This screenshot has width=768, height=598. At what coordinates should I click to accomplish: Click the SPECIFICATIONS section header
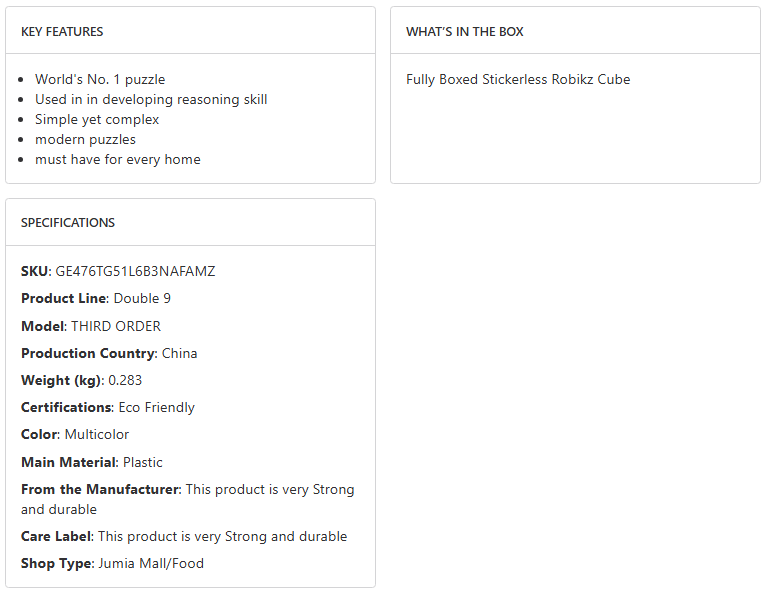[68, 223]
